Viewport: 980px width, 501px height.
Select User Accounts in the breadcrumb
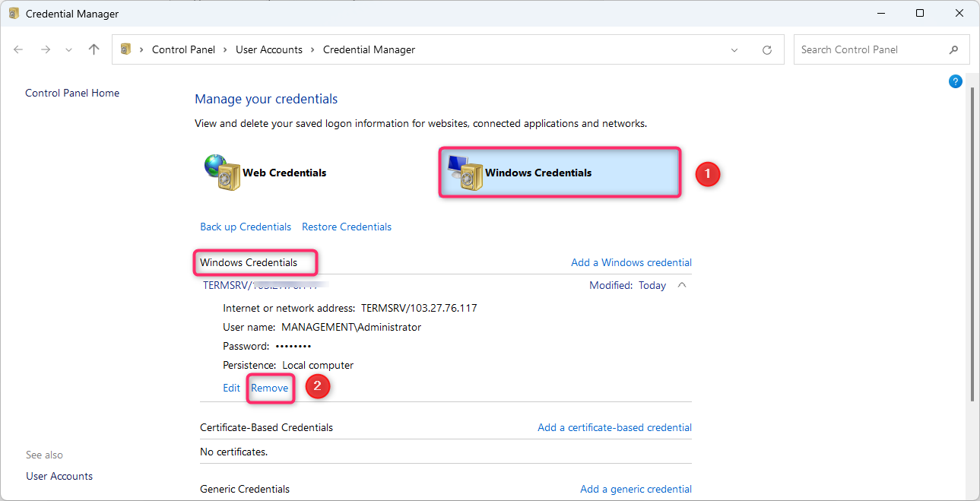(x=269, y=49)
